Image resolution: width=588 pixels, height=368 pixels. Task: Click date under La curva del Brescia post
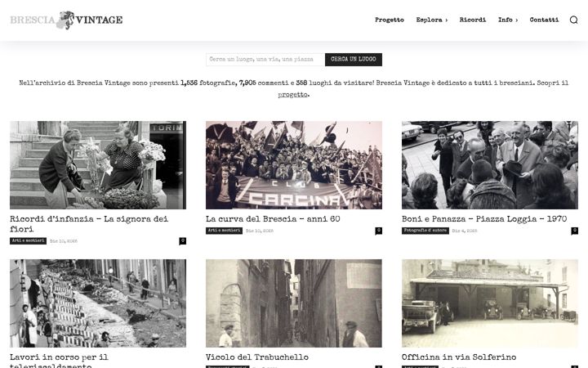260,231
